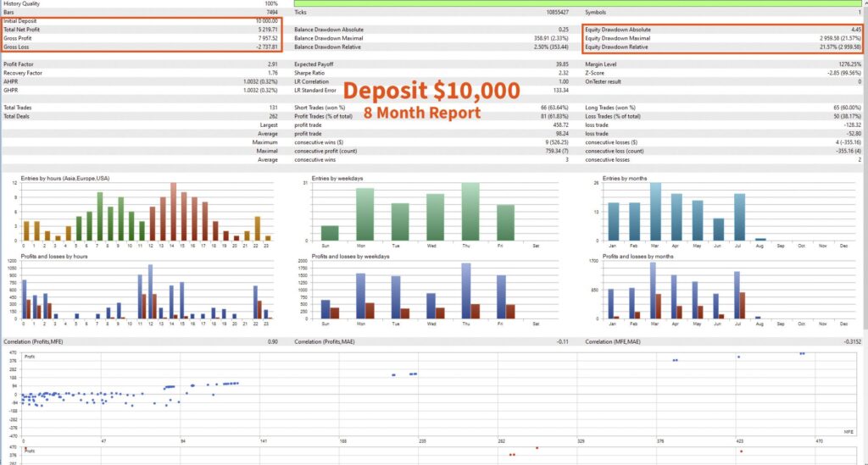Viewport: 868px width, 465px height.
Task: Click the 'LR Correlation' label
Action: (x=312, y=82)
